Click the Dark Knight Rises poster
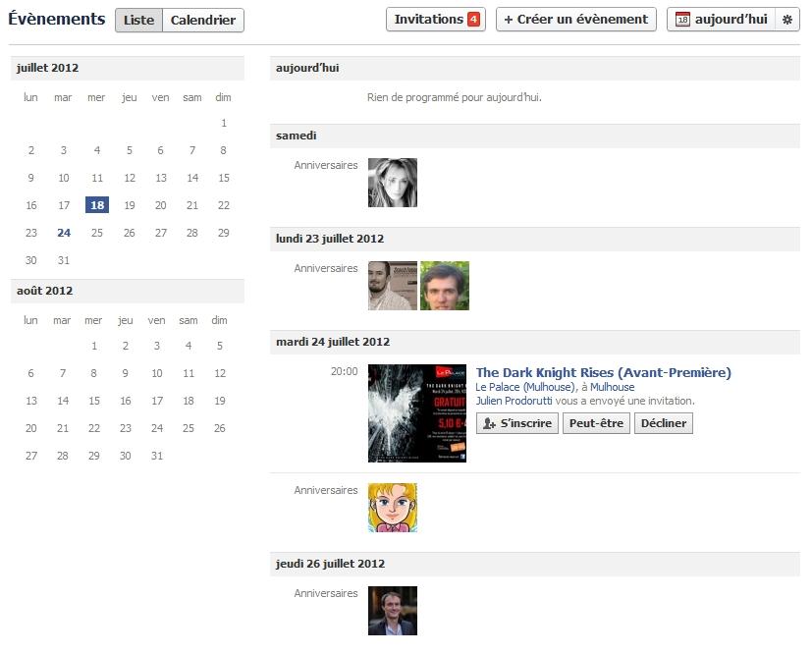The image size is (812, 654). point(416,412)
